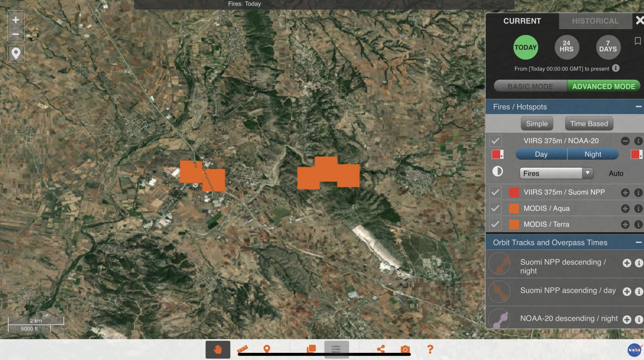Click the location pin button below zoom controls
Screen dimensions: 644x360
coord(16,53)
